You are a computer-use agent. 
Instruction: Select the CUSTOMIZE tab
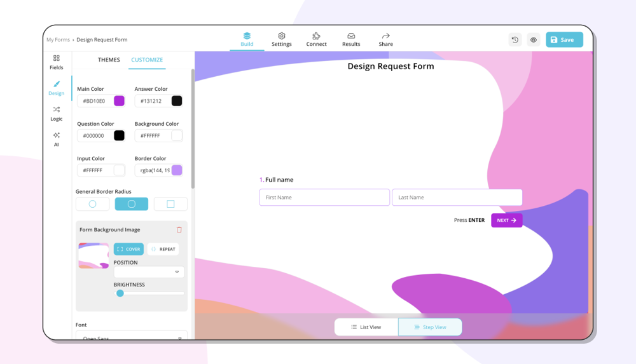click(147, 60)
